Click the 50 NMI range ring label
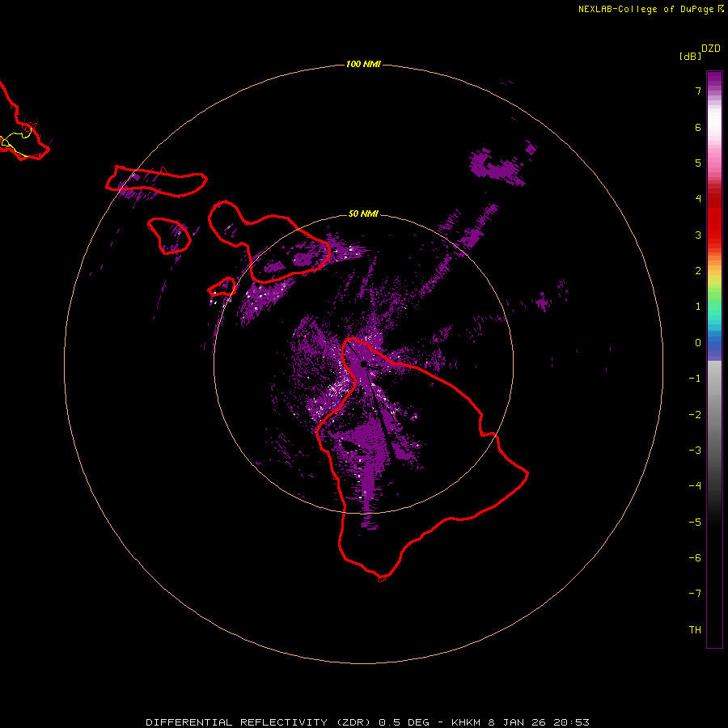The image size is (728, 728). [363, 214]
